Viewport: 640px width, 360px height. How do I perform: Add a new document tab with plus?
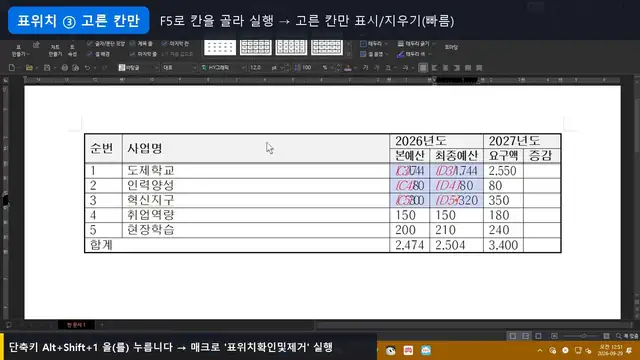click(102, 325)
